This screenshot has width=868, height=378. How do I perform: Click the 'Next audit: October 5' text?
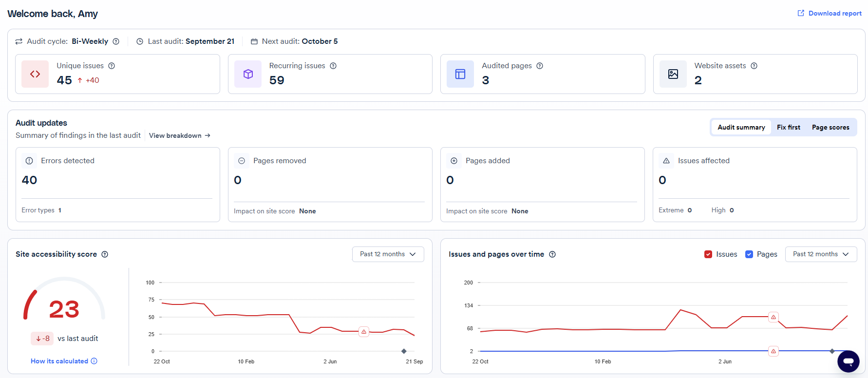[300, 41]
